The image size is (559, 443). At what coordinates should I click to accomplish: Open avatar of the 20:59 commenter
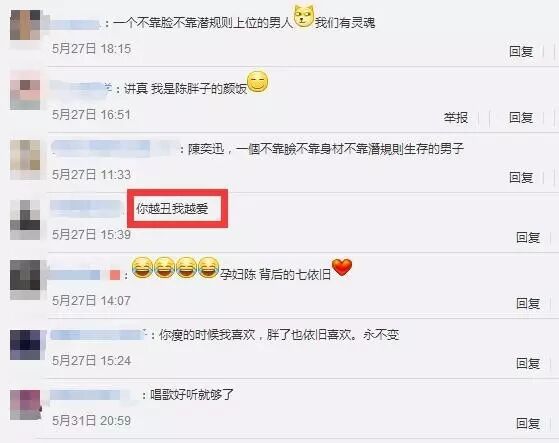coord(25,405)
